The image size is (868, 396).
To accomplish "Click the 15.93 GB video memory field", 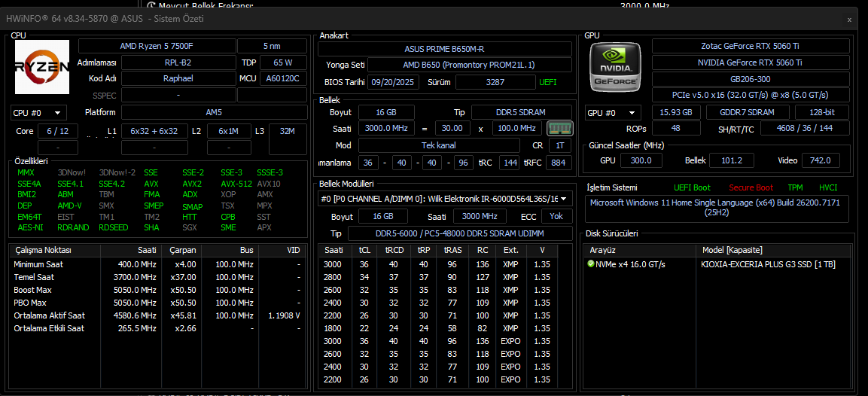I will point(676,112).
